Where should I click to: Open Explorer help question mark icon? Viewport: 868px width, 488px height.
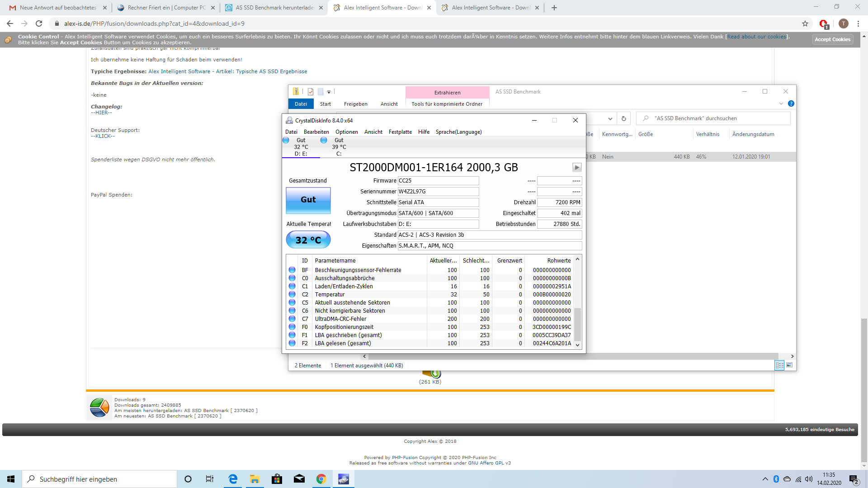tap(791, 104)
